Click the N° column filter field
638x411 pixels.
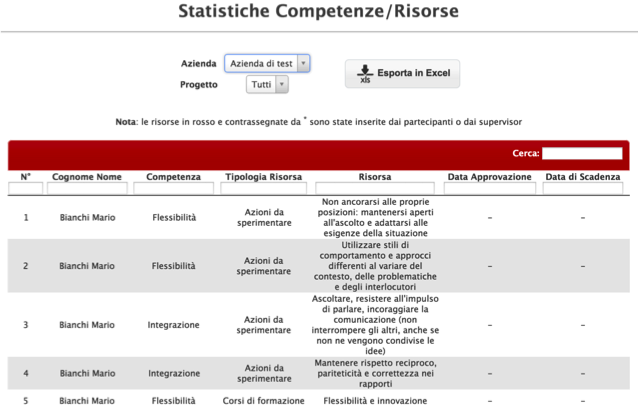click(25, 188)
